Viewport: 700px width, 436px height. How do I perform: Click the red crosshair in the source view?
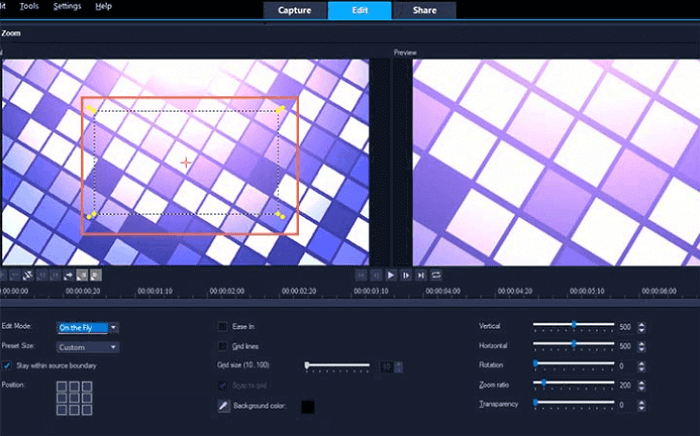[x=186, y=162]
